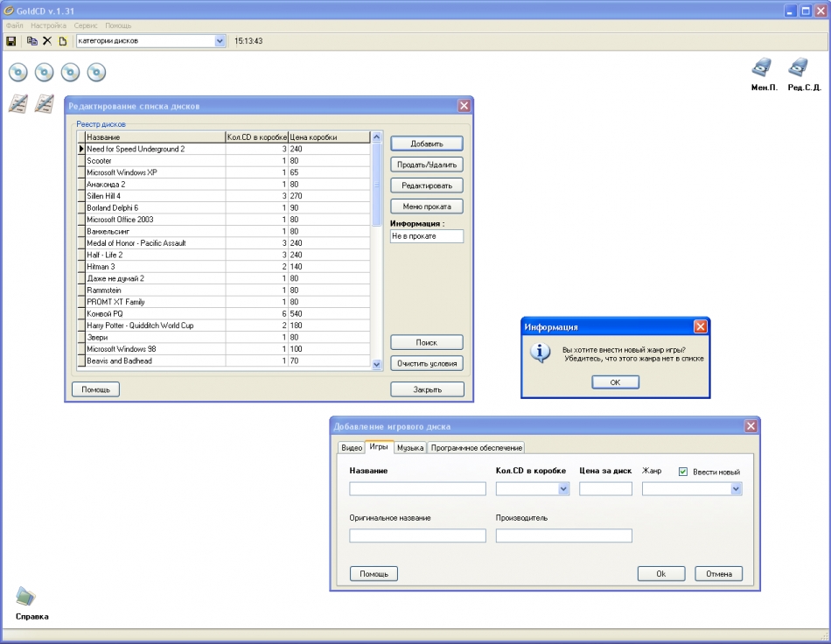Viewport: 831px width, 644px height.
Task: Open the Справка help icon
Action: coord(24,597)
